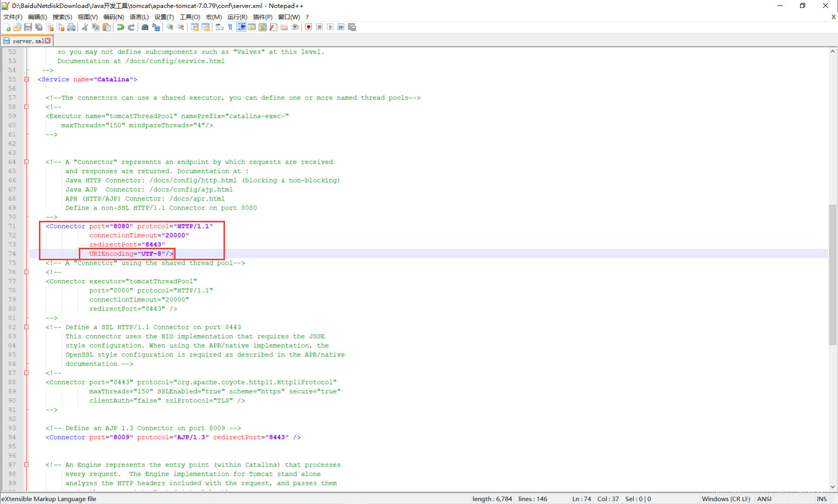Collapse comment fold at line 64
The height and width of the screenshot is (504, 838).
click(x=27, y=162)
